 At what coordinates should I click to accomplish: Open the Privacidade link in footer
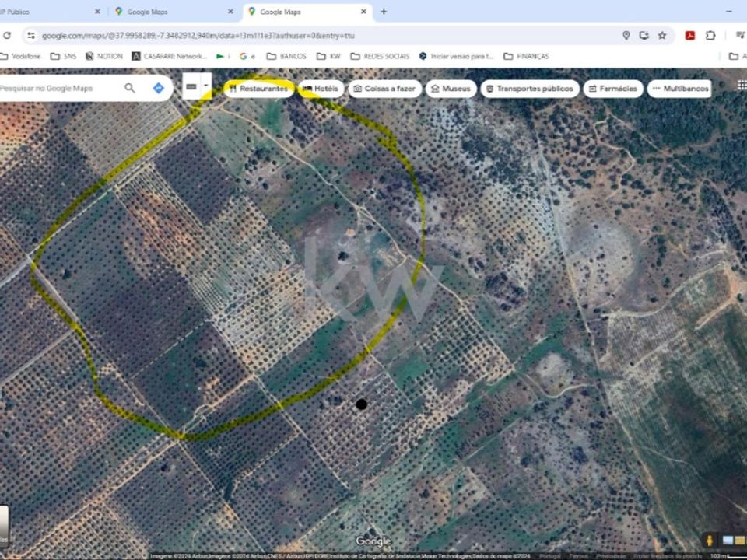(x=612, y=556)
